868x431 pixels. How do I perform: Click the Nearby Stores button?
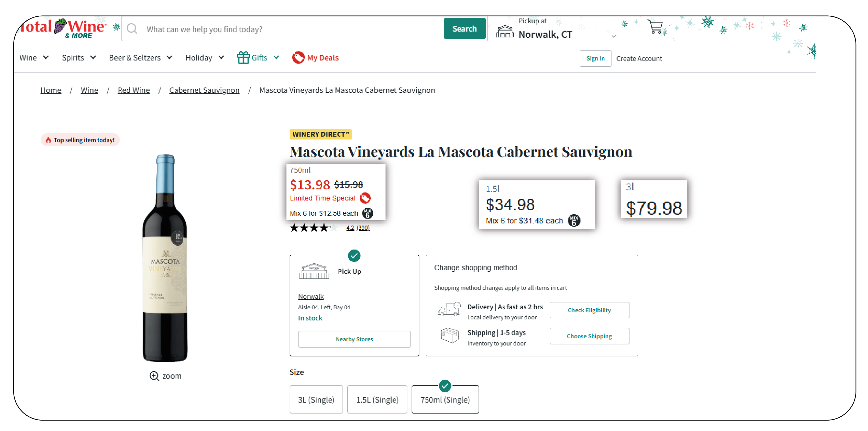[354, 339]
